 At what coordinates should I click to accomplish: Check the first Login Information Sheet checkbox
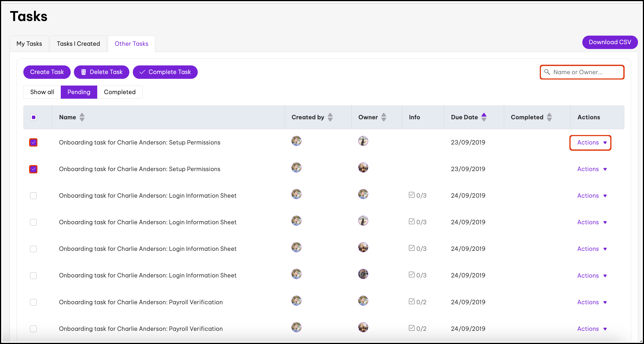[33, 196]
